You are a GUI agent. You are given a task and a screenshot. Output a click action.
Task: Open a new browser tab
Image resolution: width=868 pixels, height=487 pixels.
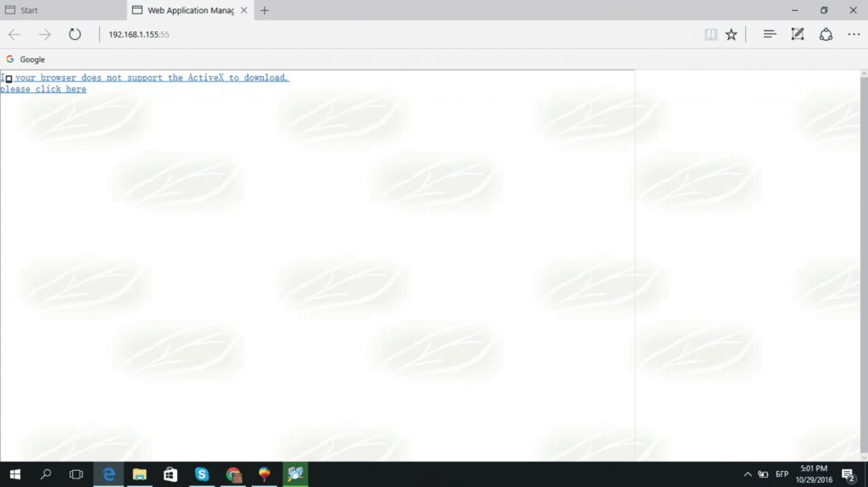click(264, 10)
